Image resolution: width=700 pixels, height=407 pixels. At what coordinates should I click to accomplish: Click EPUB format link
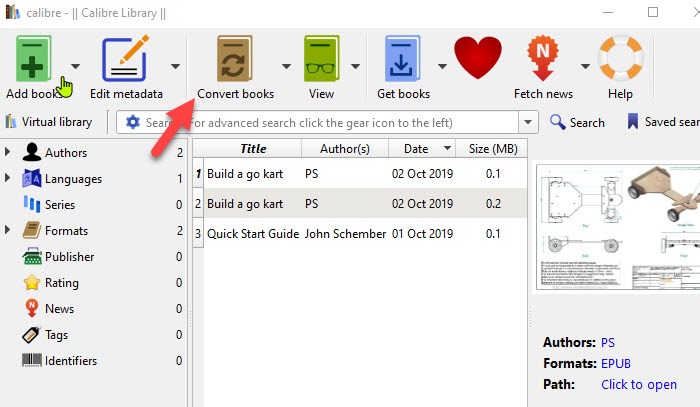coord(616,363)
